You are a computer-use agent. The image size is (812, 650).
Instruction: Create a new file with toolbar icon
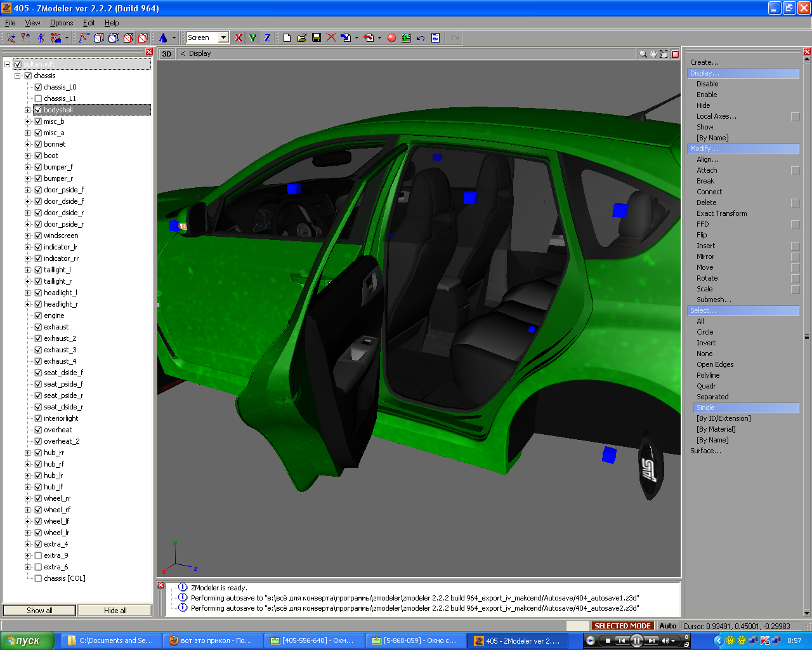click(287, 38)
